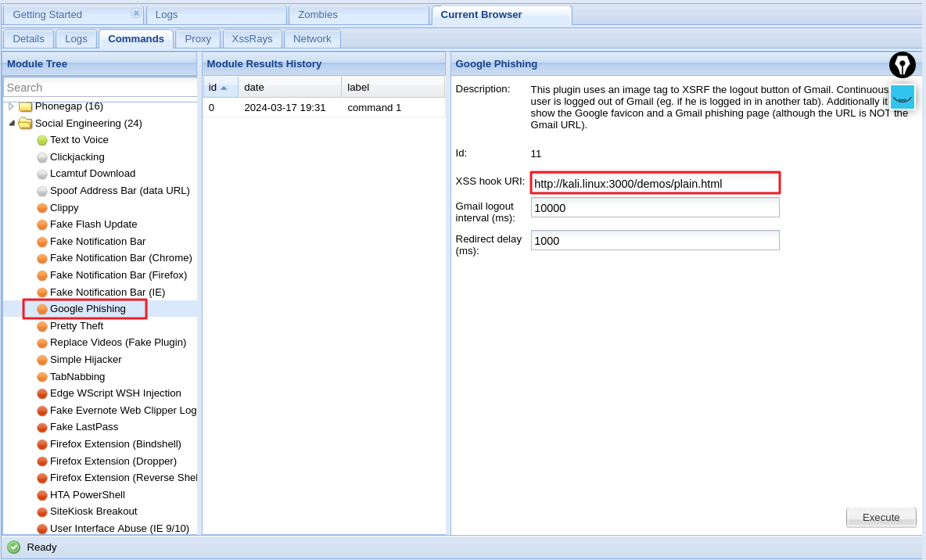
Task: Click the orange icon beside Fake Flash Update
Action: 42,225
